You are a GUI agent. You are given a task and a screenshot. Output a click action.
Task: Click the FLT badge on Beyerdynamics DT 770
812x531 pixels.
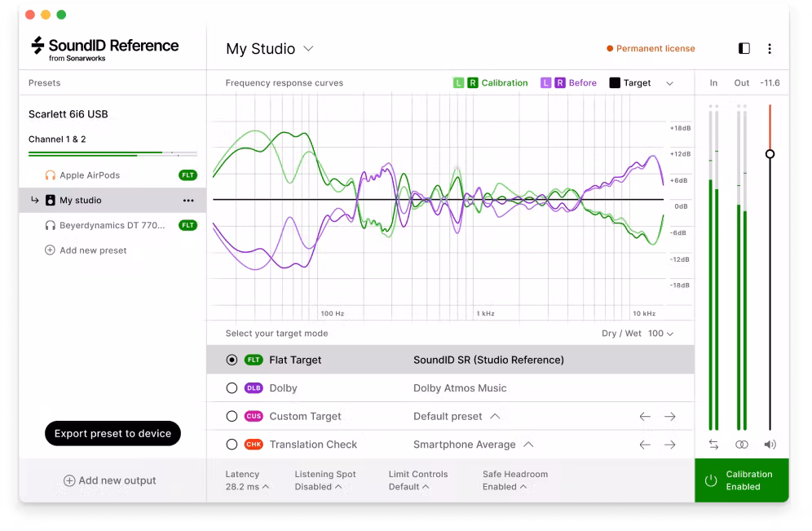[x=188, y=225]
